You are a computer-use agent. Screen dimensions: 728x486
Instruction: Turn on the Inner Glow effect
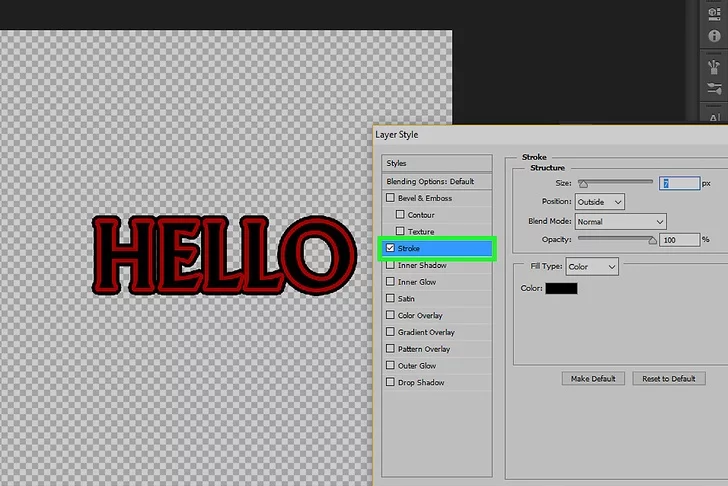391,282
